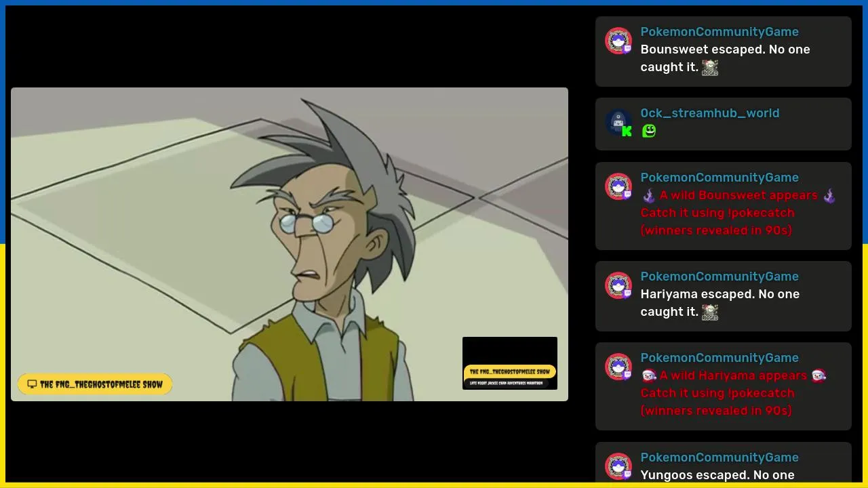Click 'Yungoos escaped. No one' text
Screen dimensions: 868x488
coord(717,475)
